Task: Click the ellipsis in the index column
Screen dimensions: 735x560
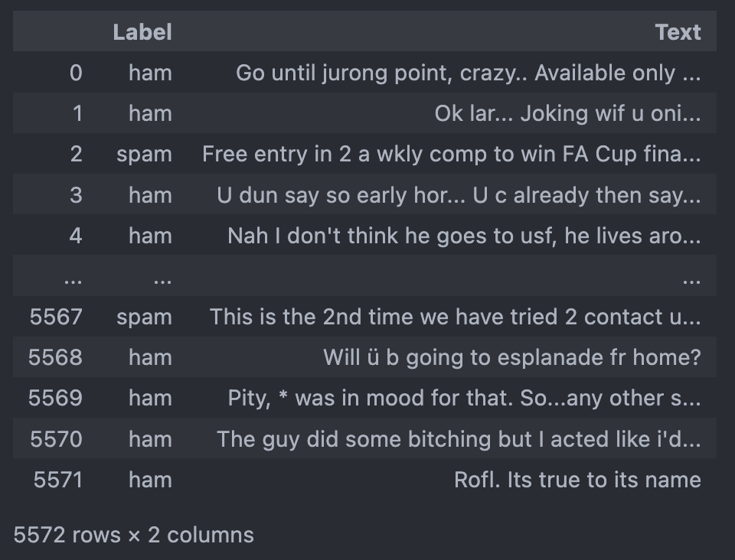Action: (x=73, y=280)
